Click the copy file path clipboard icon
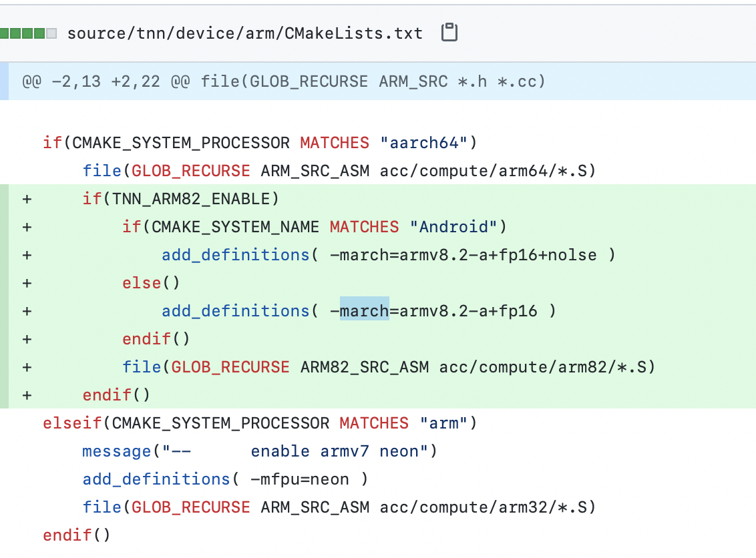 click(x=448, y=32)
